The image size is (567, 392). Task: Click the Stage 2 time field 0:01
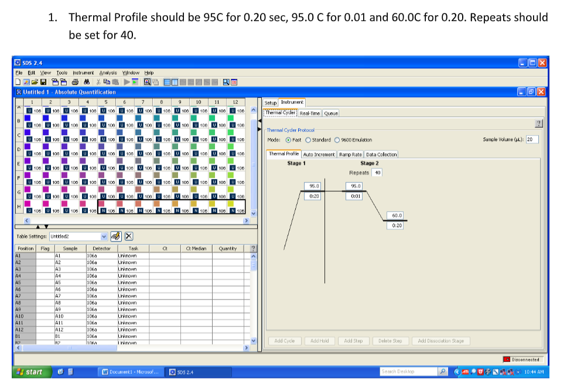click(x=354, y=196)
